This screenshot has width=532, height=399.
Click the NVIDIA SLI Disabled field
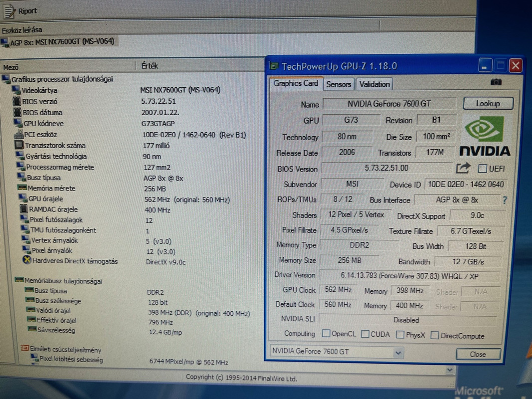click(x=407, y=320)
